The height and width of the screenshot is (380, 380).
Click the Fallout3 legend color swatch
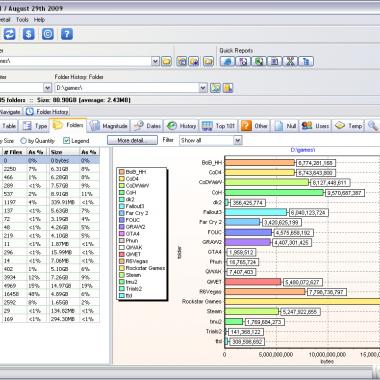pyautogui.click(x=122, y=206)
